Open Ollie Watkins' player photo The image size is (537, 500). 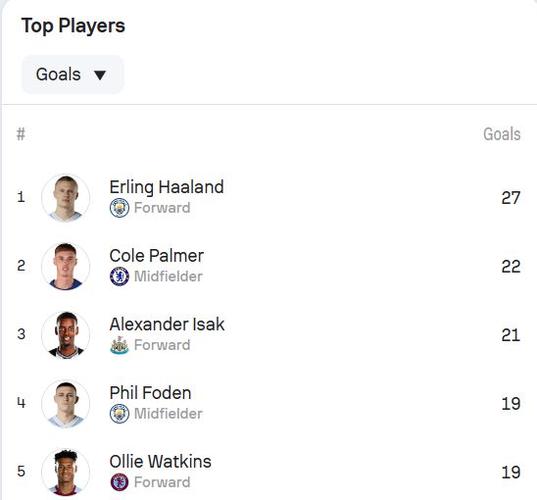(65, 472)
